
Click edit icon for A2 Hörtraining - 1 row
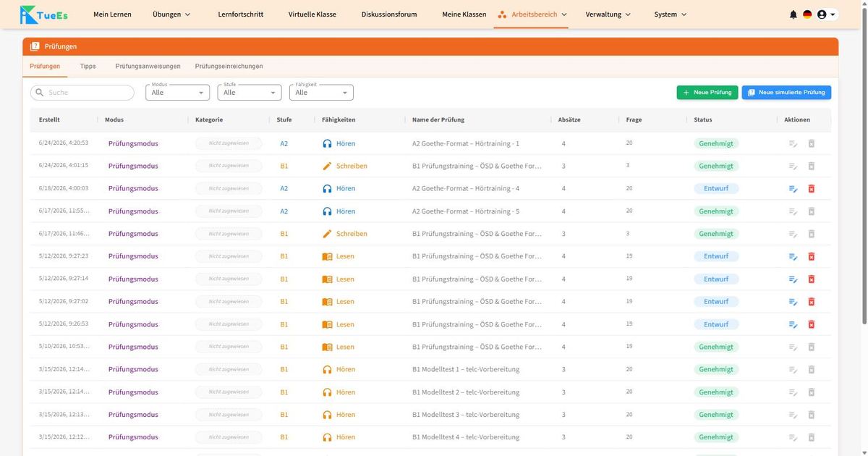(793, 143)
